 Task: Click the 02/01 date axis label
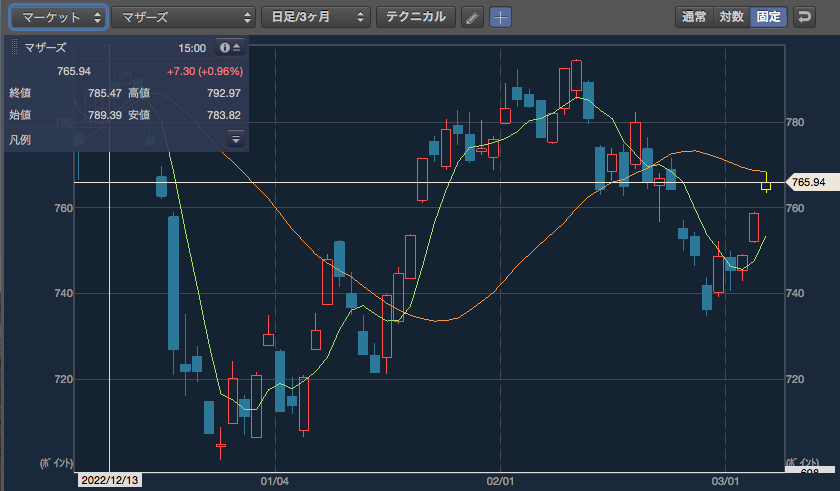click(x=500, y=481)
